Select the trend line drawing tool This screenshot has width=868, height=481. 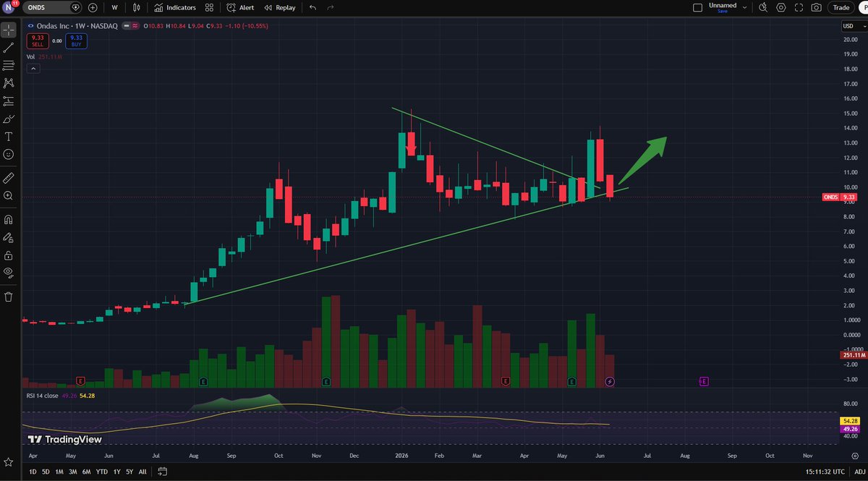click(8, 48)
